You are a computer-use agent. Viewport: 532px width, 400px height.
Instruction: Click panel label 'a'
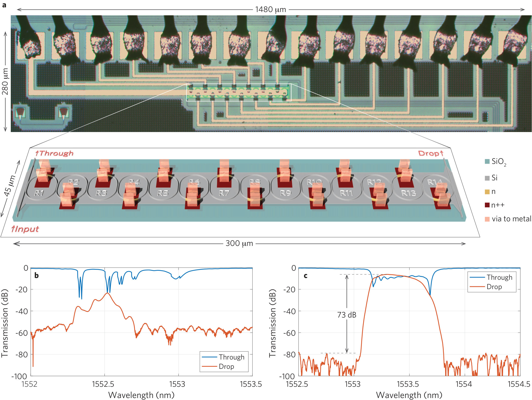coord(4,5)
